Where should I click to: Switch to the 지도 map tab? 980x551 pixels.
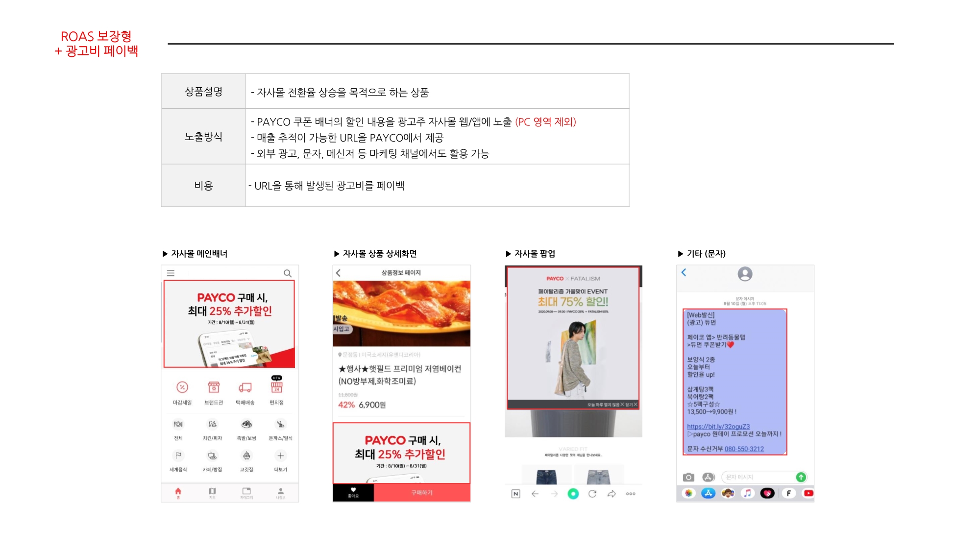pos(212,492)
